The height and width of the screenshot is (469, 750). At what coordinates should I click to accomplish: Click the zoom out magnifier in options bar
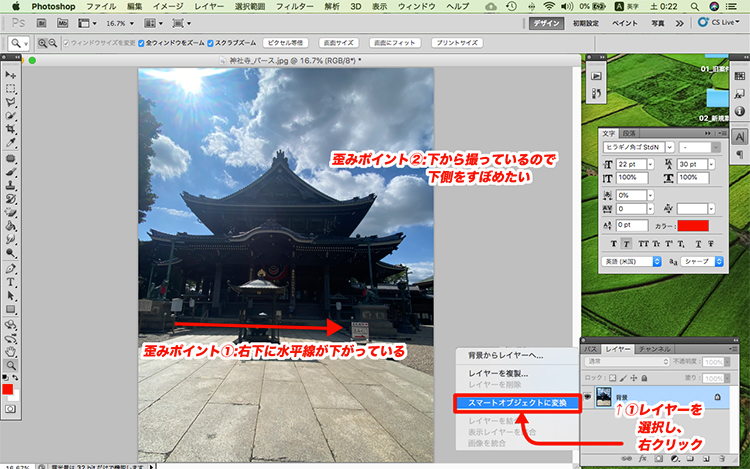53,43
